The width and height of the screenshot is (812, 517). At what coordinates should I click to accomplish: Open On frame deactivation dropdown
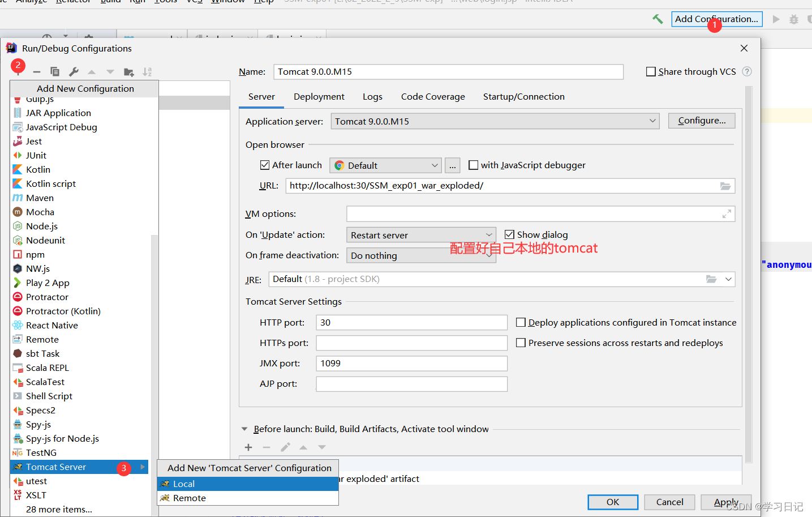pyautogui.click(x=421, y=255)
